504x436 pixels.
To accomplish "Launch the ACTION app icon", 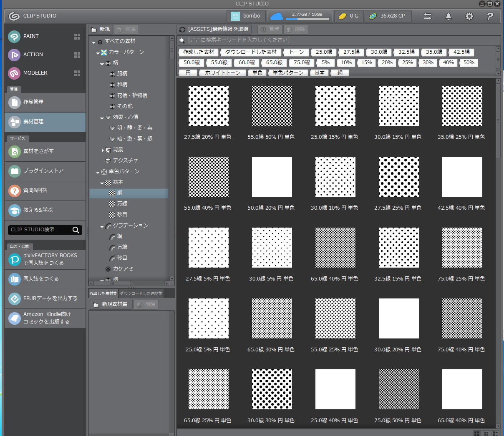I will point(14,55).
